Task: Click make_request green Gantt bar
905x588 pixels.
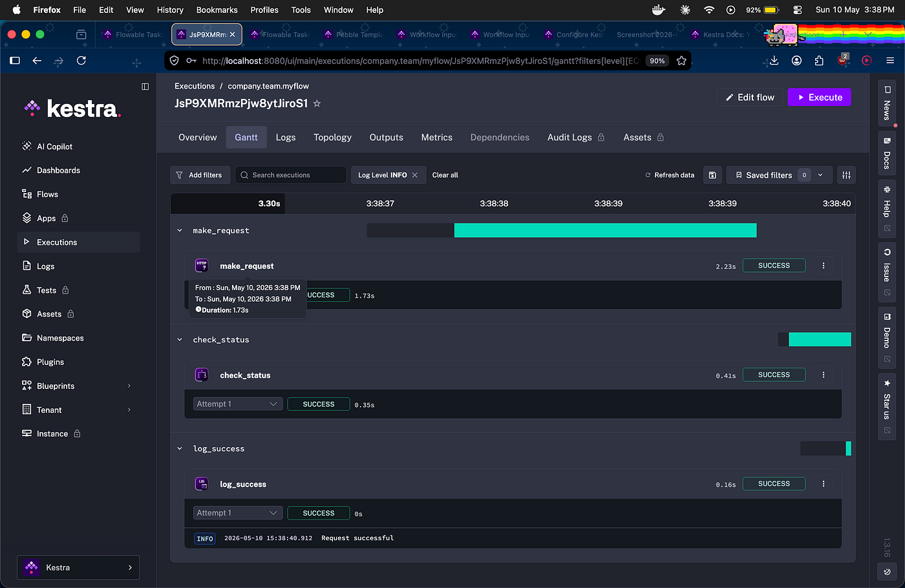Action: pos(605,231)
